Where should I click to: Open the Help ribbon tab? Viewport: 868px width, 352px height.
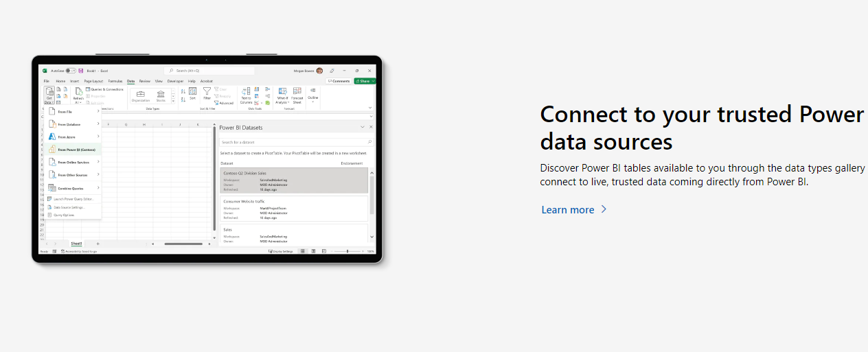(192, 81)
